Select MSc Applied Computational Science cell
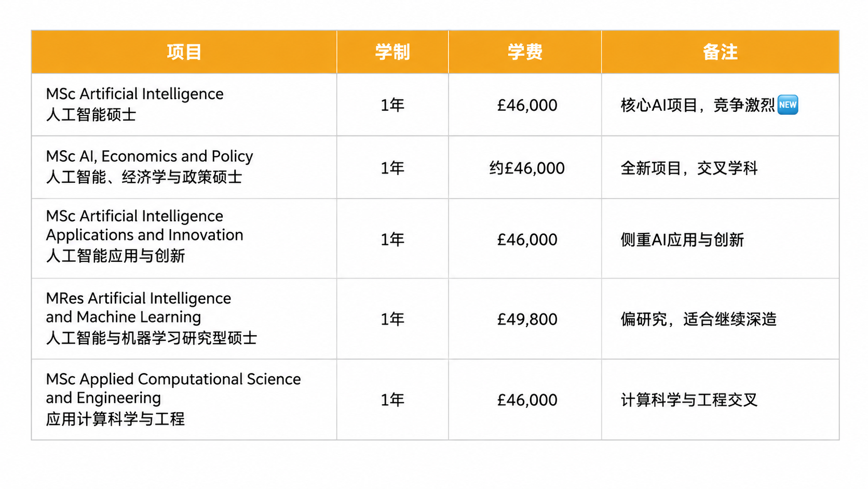868x489 pixels. click(184, 400)
